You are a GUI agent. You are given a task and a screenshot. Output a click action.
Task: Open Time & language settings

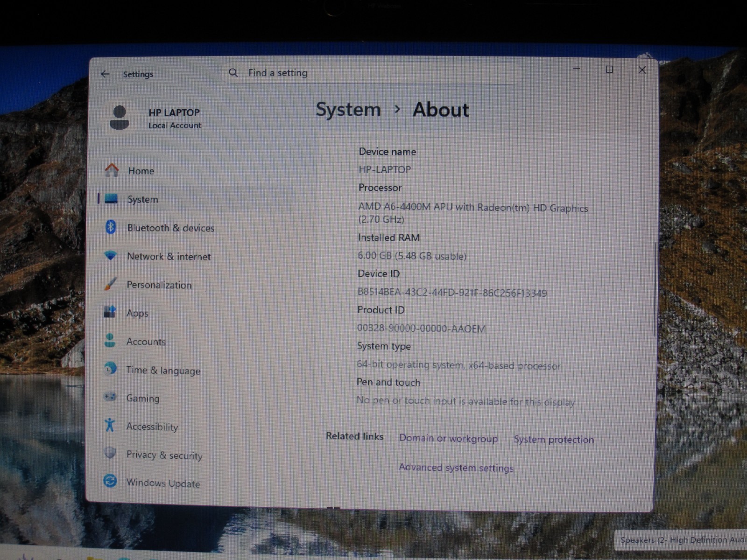coord(163,371)
